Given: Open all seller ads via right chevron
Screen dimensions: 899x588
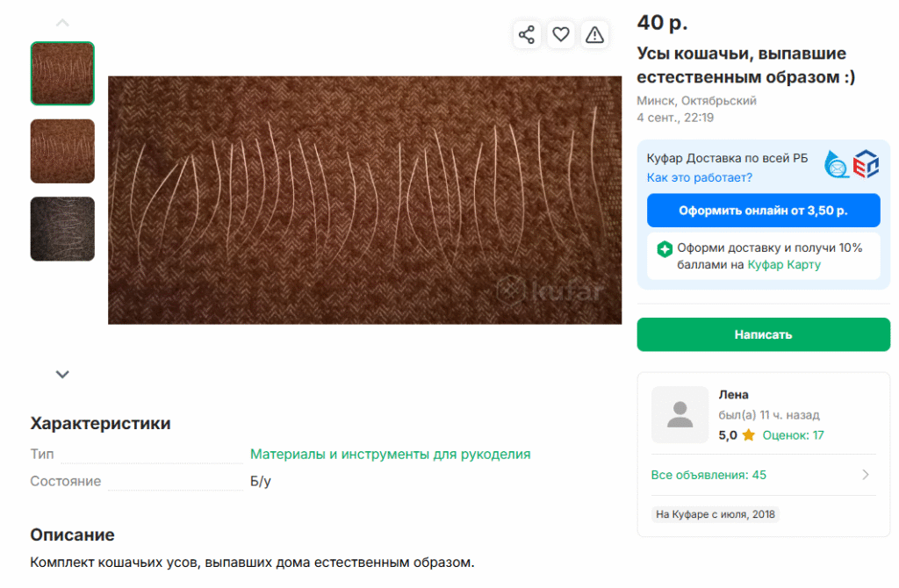Looking at the screenshot, I should 866,475.
